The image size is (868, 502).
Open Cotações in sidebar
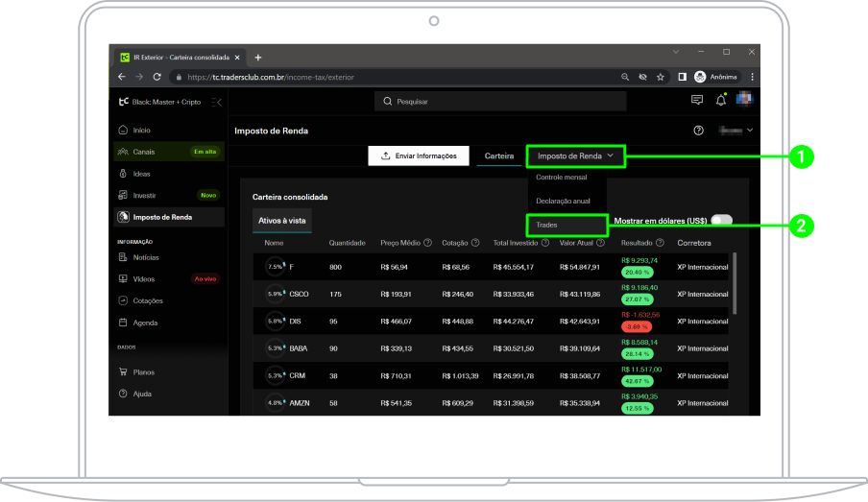coord(169,300)
